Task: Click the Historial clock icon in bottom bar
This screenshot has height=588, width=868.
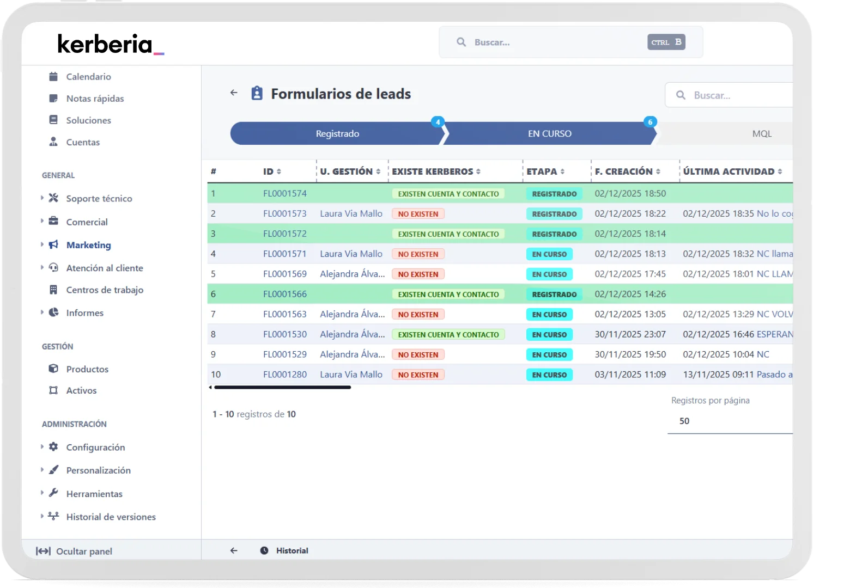Action: click(264, 550)
